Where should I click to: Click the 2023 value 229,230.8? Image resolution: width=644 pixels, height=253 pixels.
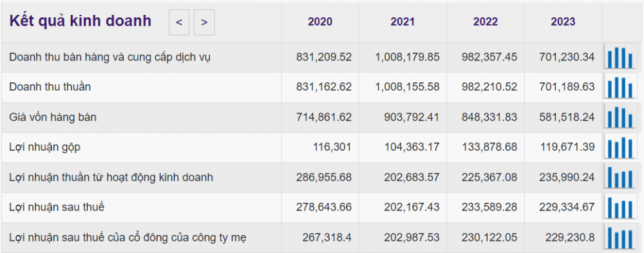coord(570,238)
